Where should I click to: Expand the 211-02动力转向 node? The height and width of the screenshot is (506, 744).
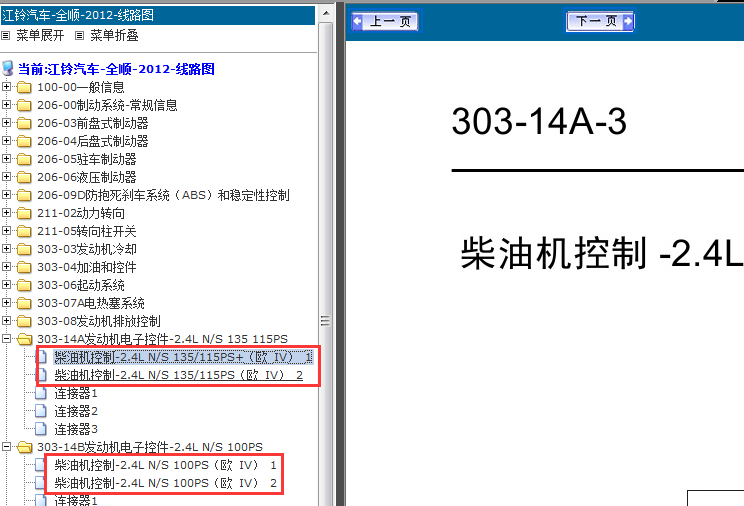[7, 213]
